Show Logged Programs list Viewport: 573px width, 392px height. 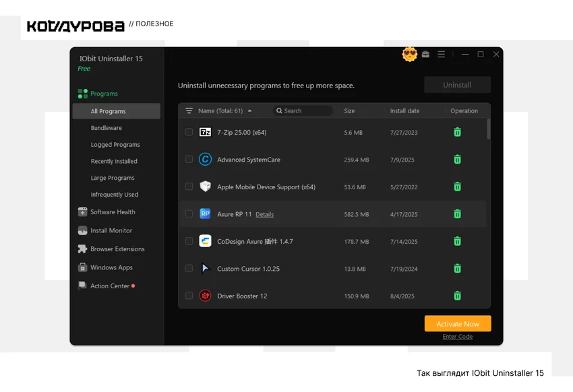(115, 145)
